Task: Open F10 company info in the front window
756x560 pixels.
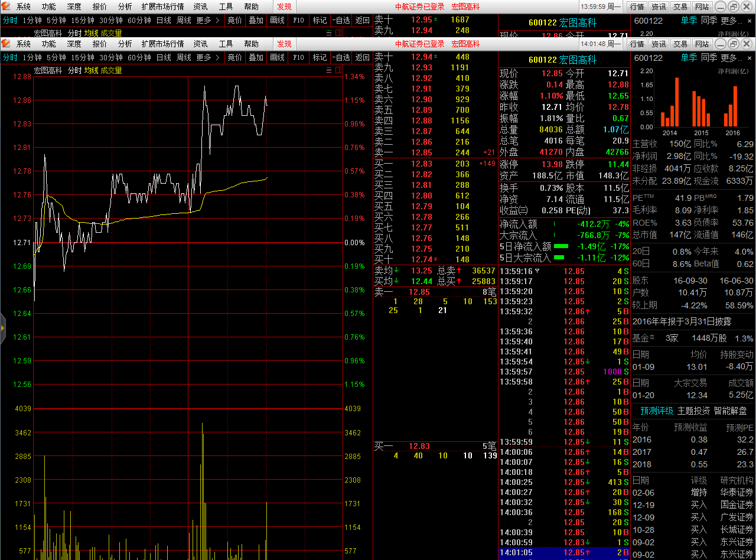Action: pyautogui.click(x=298, y=57)
